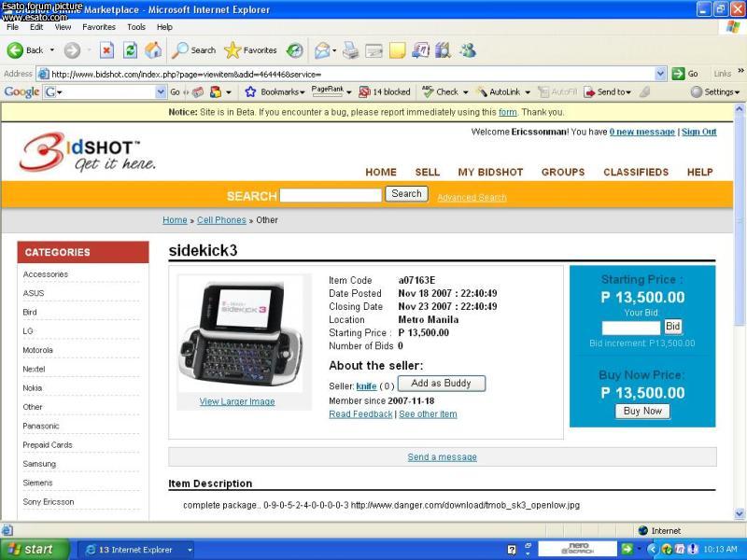Open the Edit menu
Image resolution: width=747 pixels, height=560 pixels.
point(36,27)
